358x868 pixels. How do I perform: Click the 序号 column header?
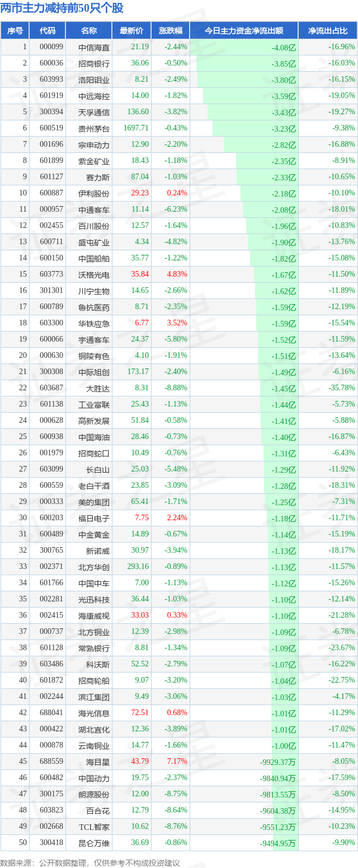15,31
